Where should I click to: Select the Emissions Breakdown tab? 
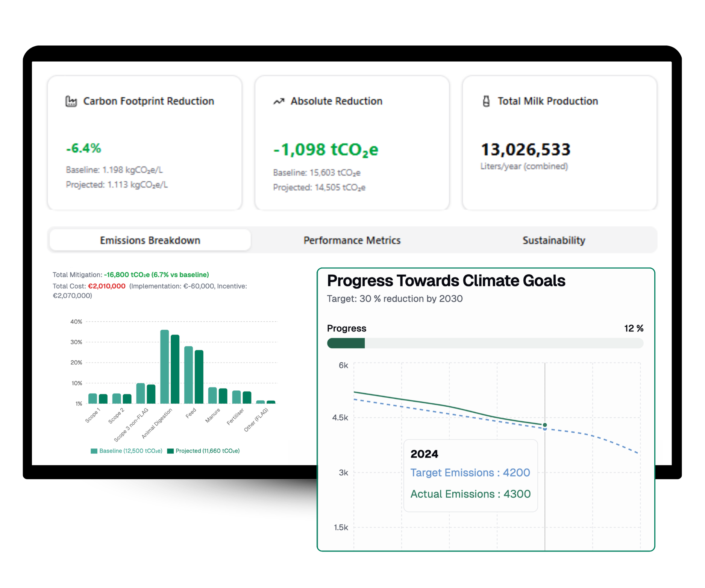click(150, 240)
